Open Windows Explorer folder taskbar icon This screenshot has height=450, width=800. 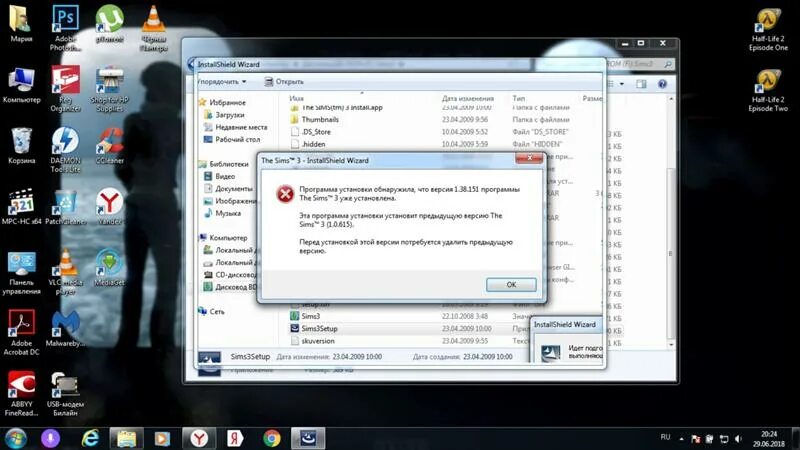(126, 438)
